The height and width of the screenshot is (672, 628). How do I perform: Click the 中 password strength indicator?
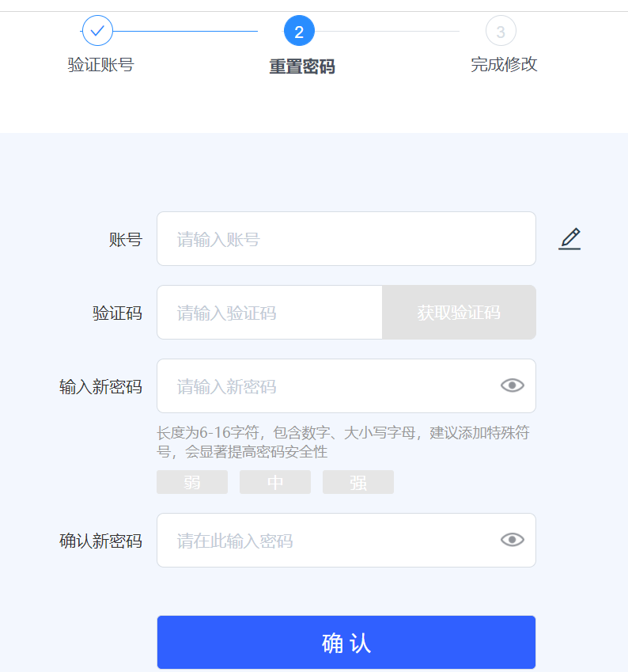pyautogui.click(x=275, y=482)
